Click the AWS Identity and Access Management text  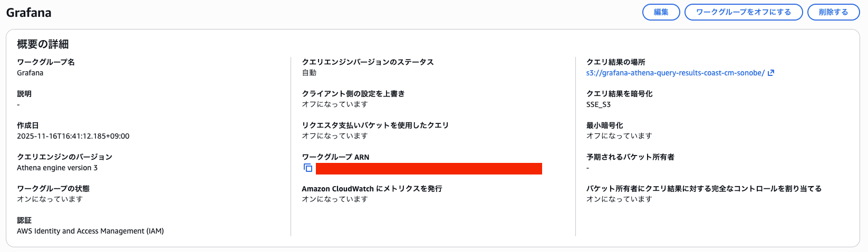[x=90, y=231]
